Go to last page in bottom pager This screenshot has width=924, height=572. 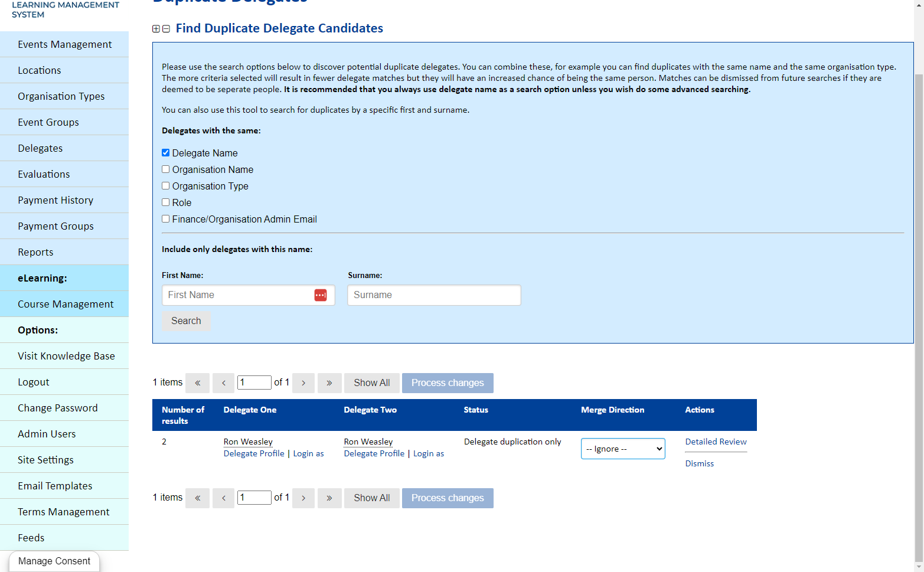[329, 498]
